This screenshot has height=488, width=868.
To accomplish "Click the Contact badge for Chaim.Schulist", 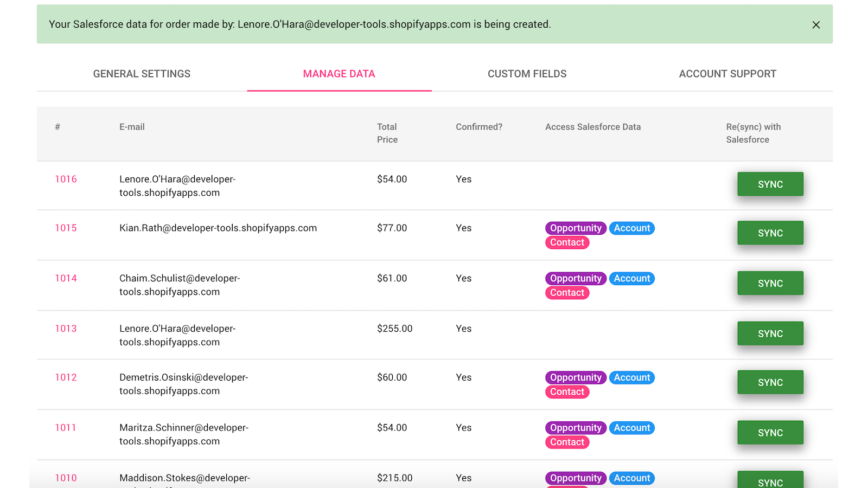I will (567, 293).
